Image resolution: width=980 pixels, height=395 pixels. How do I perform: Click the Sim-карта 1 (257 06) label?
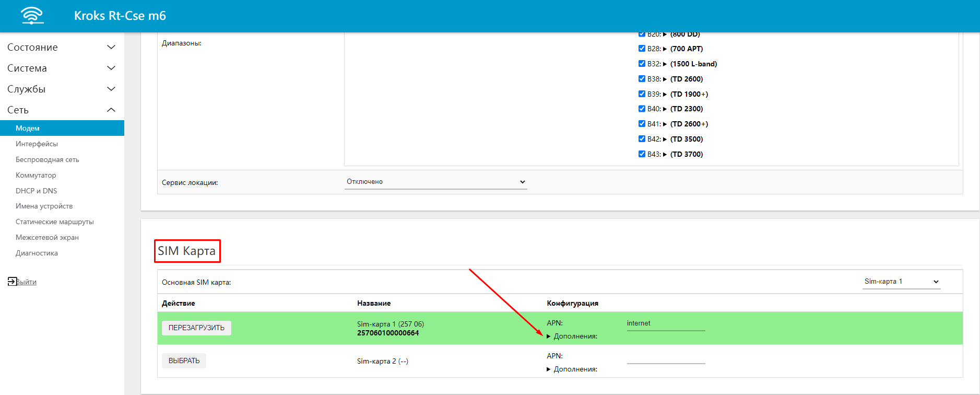click(391, 324)
